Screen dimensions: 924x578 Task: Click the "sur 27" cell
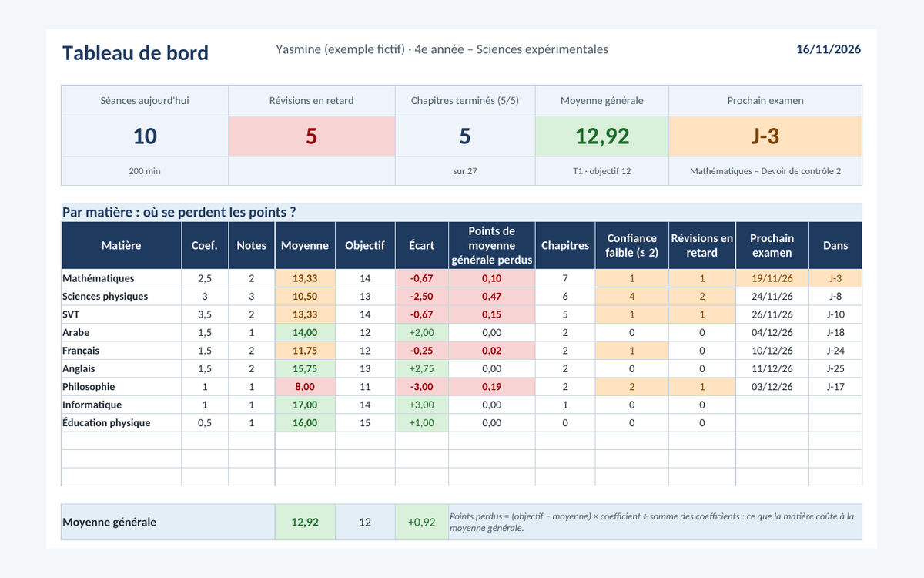465,171
